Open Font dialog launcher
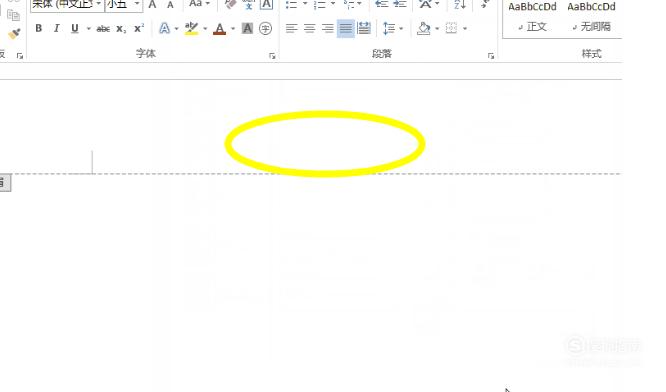666x392 pixels. click(272, 56)
